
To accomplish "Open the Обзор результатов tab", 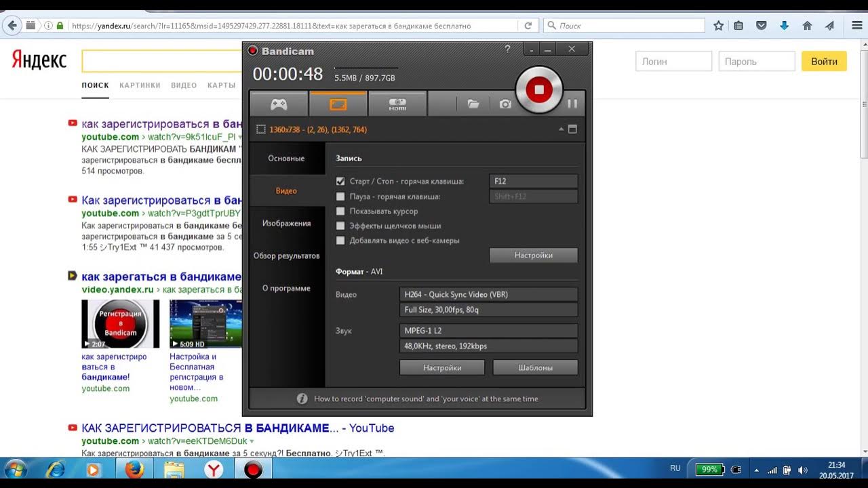I will click(286, 256).
